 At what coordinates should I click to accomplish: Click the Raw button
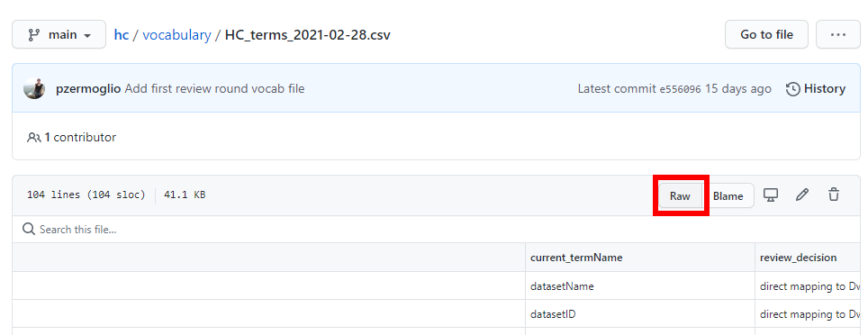tap(680, 196)
